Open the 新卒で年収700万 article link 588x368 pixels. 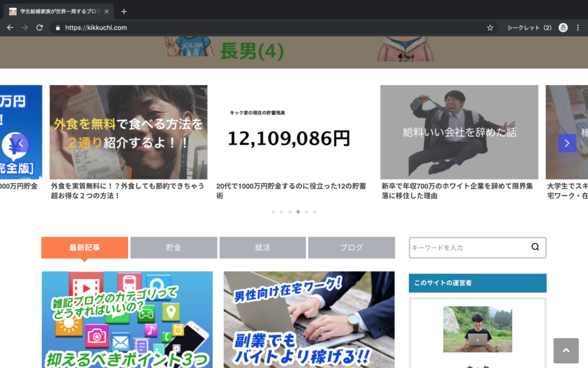(x=457, y=191)
